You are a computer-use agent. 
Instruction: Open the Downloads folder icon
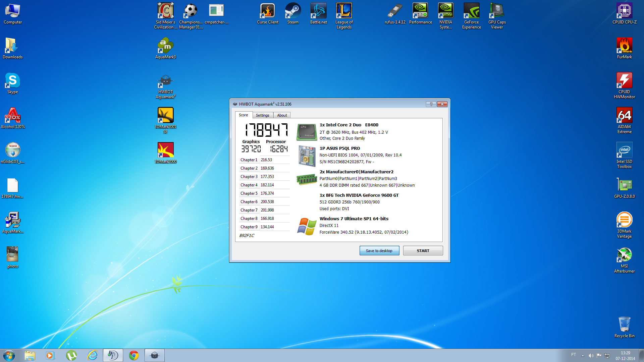(x=13, y=49)
